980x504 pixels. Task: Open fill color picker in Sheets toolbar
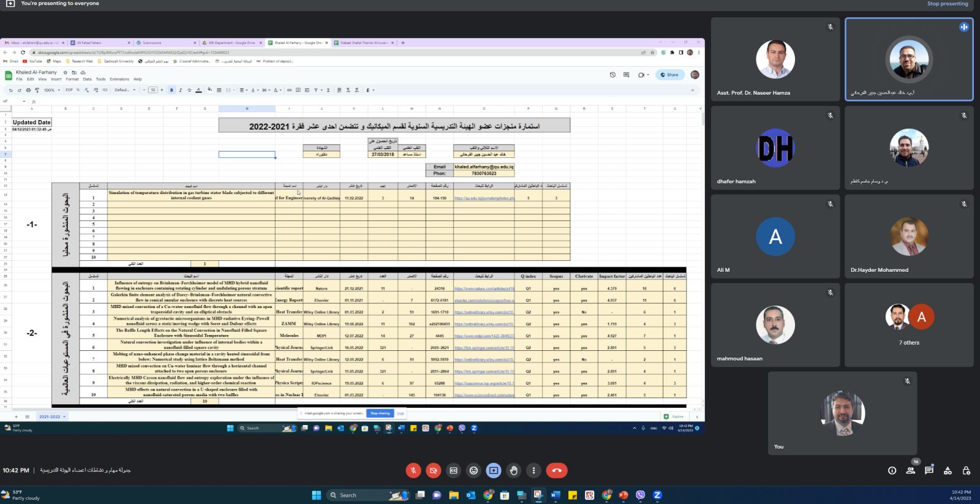[x=210, y=90]
